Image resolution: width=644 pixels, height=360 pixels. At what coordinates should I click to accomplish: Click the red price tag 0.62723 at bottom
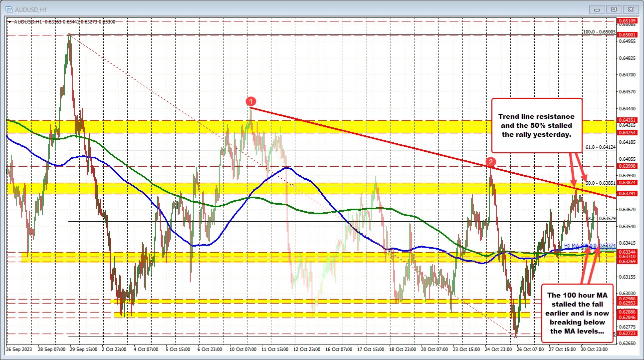(627, 333)
